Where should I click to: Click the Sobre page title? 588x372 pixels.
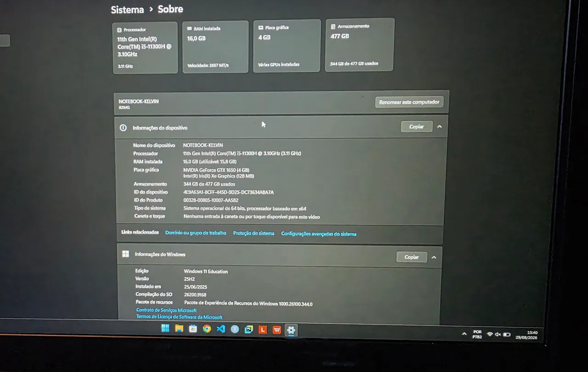(x=170, y=9)
